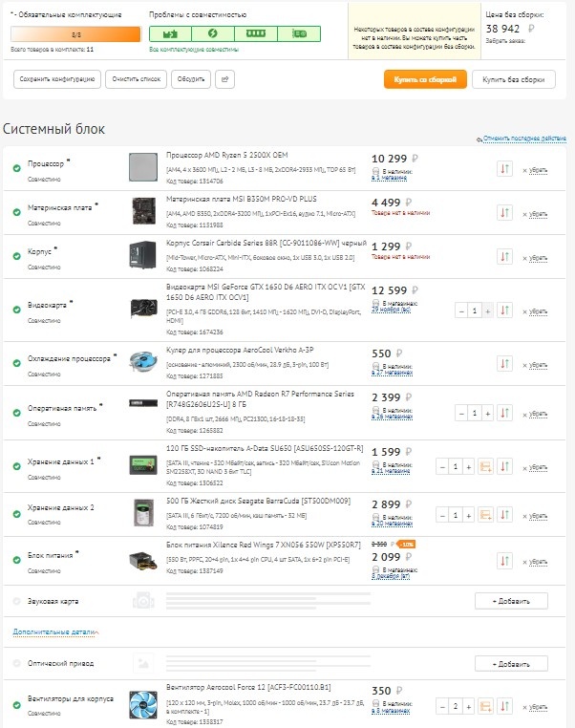Remove the processor with убрать link
Image resolution: width=575 pixels, height=728 pixels.
[x=538, y=170]
